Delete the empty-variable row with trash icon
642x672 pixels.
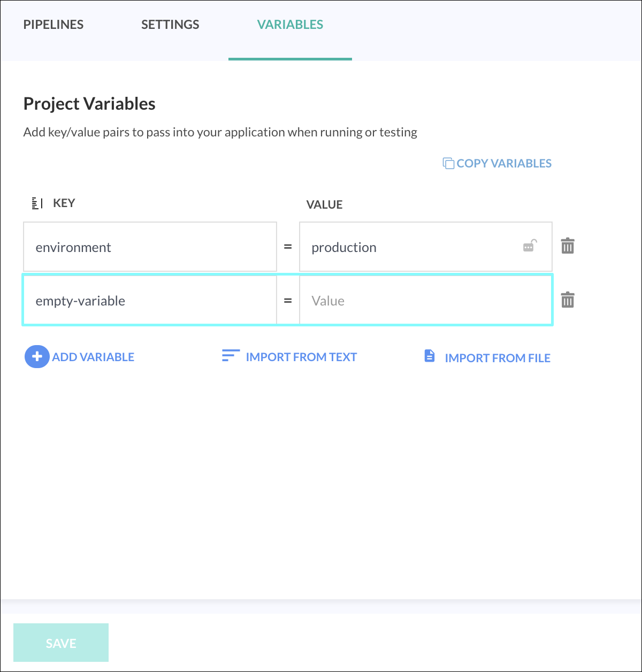pyautogui.click(x=568, y=300)
